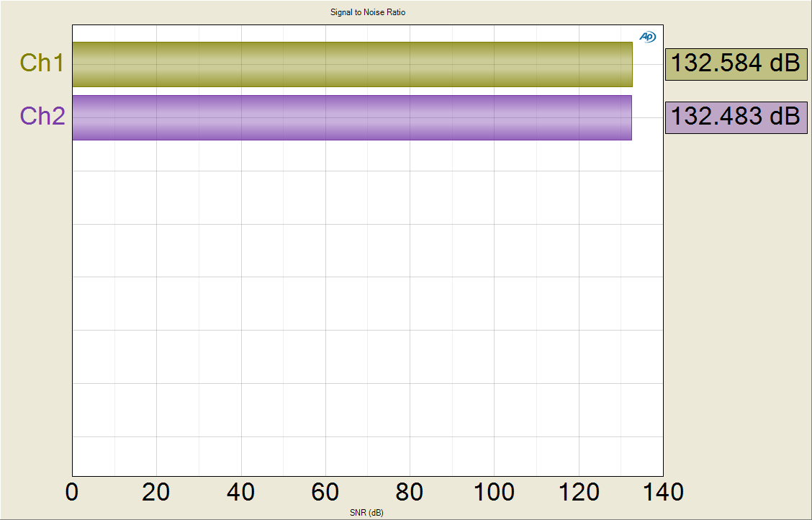The width and height of the screenshot is (812, 520).
Task: Click the 60 axis tick label
Action: pyautogui.click(x=325, y=492)
